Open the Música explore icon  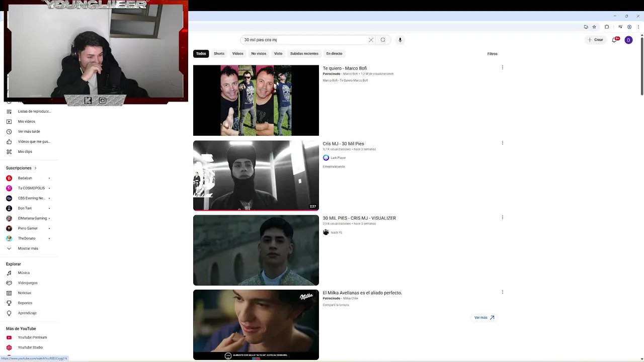(x=9, y=273)
